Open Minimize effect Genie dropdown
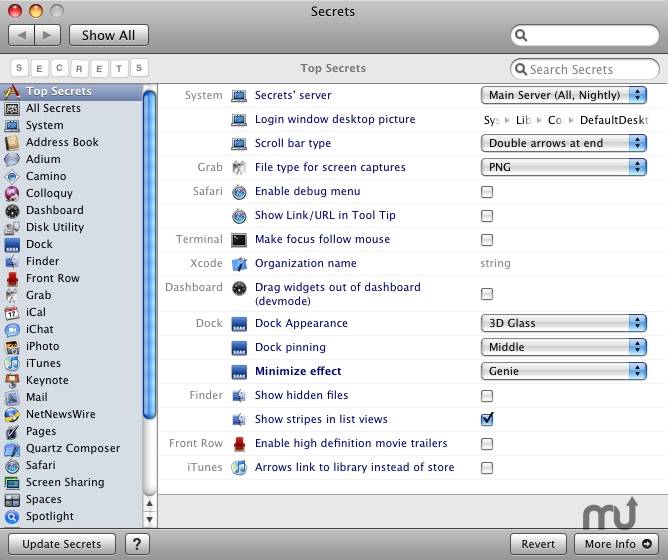This screenshot has height=560, width=668. [564, 371]
